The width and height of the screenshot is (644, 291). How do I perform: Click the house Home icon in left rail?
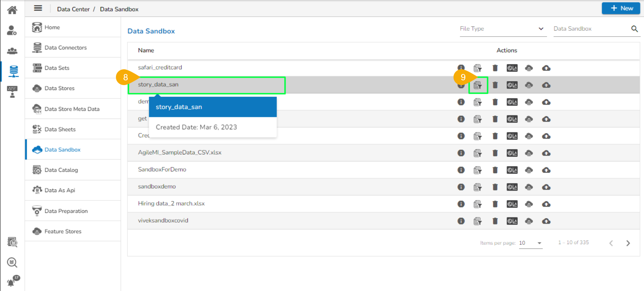point(12,10)
